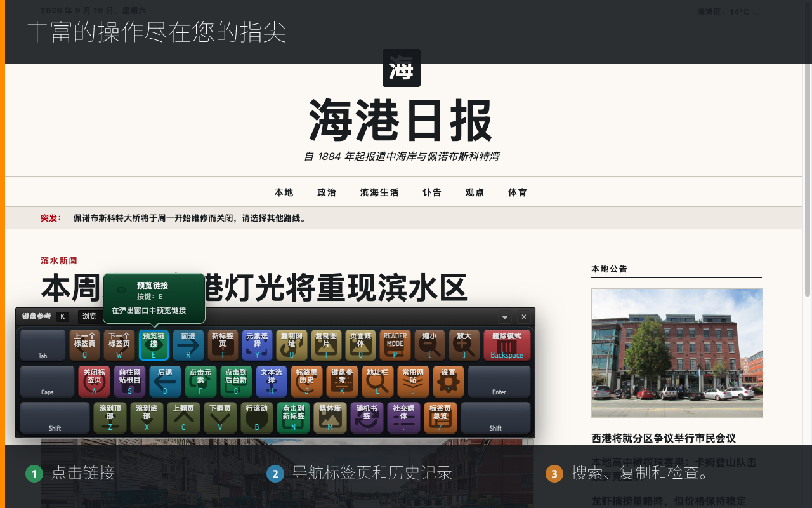Click the 下一个标签页 (W) key

pyautogui.click(x=119, y=345)
